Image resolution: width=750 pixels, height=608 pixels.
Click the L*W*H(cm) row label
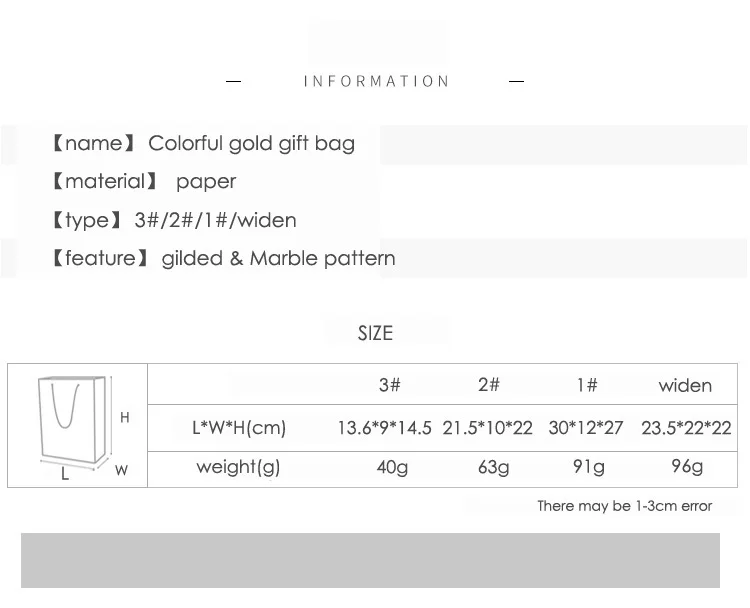[239, 428]
